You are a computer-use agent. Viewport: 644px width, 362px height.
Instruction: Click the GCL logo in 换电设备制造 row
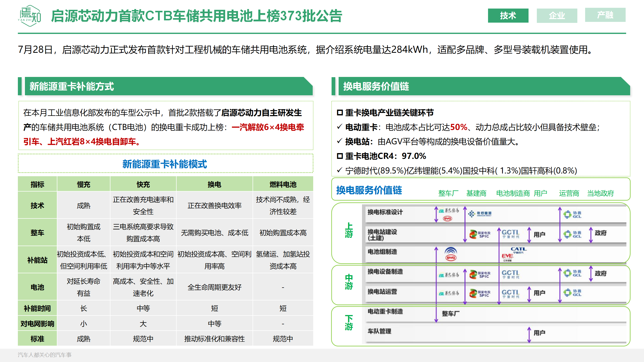tap(572, 273)
